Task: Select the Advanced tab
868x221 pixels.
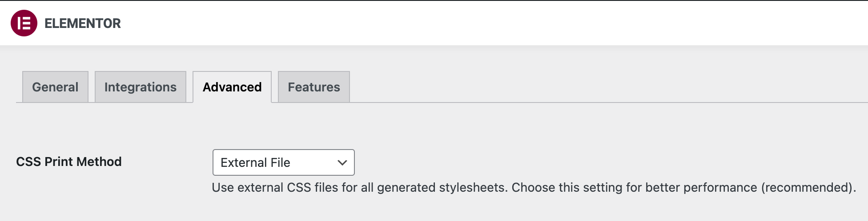Action: 232,87
